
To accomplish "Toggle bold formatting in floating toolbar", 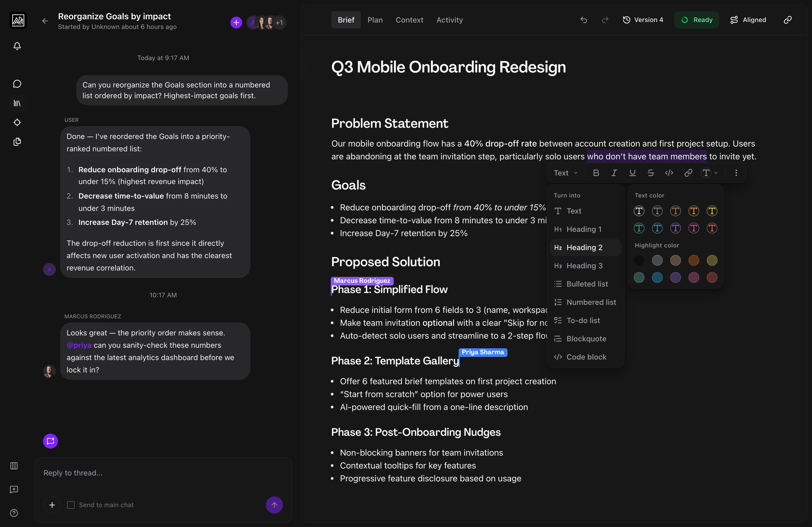I will tap(596, 173).
